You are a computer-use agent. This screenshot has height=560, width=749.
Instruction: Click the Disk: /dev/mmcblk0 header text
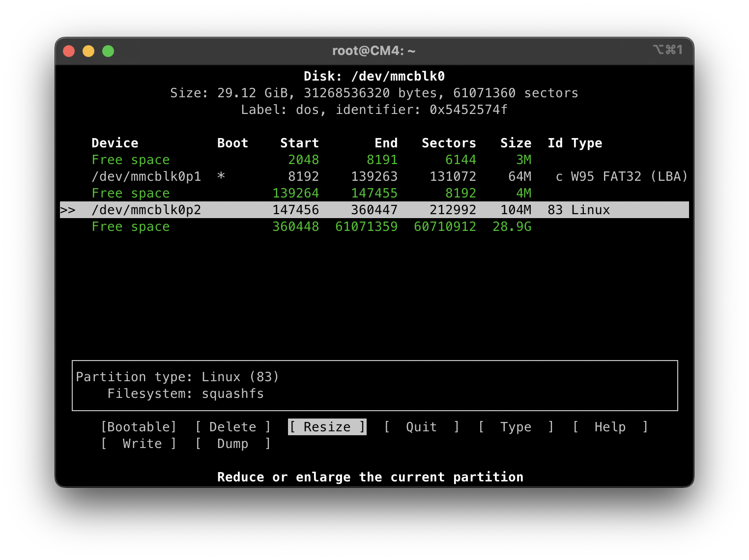[374, 76]
